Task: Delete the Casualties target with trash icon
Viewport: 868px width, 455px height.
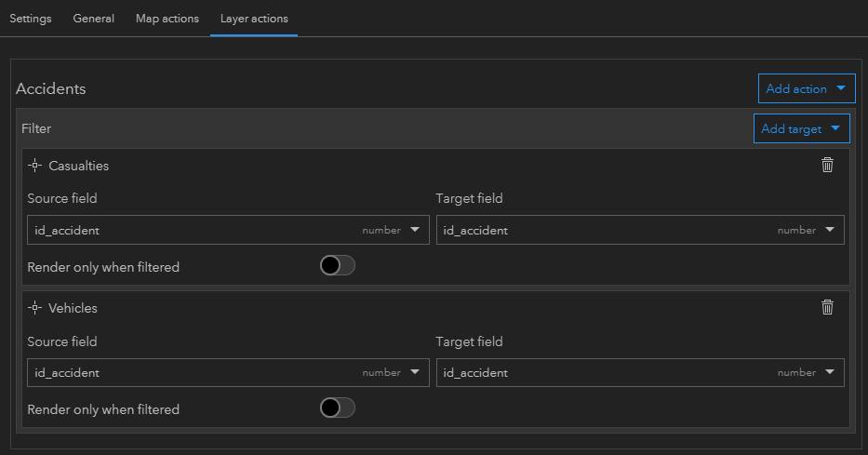Action: point(827,166)
